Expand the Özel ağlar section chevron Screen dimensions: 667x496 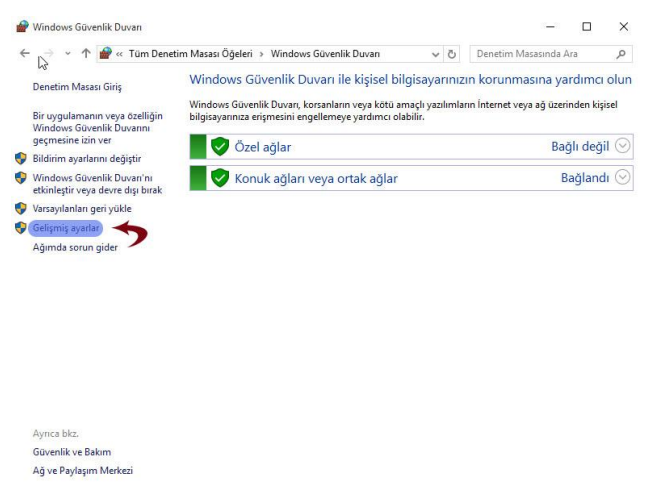tap(622, 146)
